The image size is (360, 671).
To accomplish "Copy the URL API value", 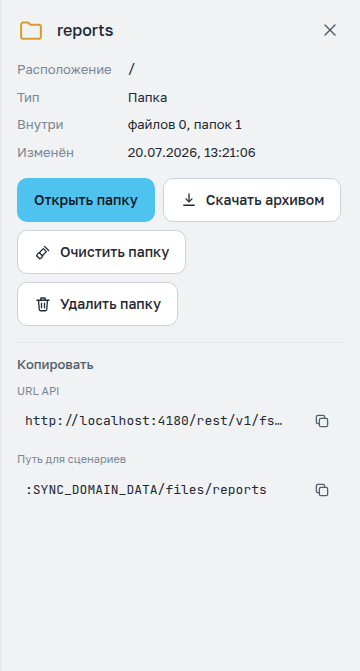I will point(322,421).
